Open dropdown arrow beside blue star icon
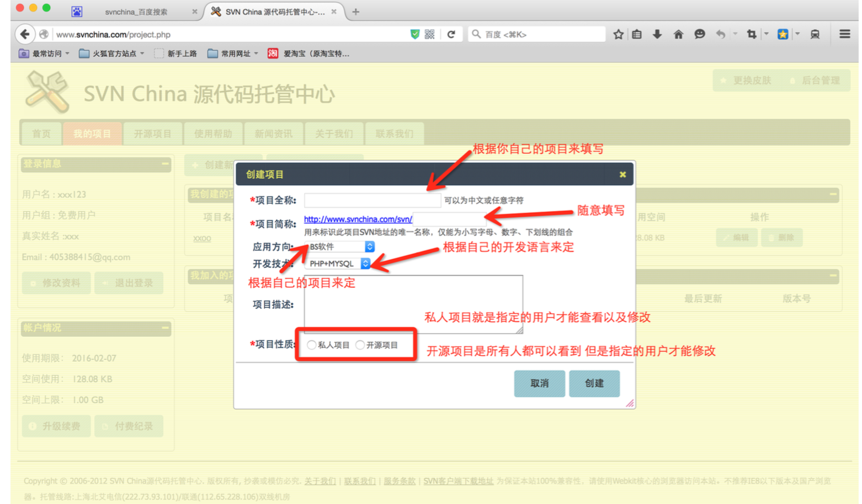This screenshot has width=862, height=504. 797,34
